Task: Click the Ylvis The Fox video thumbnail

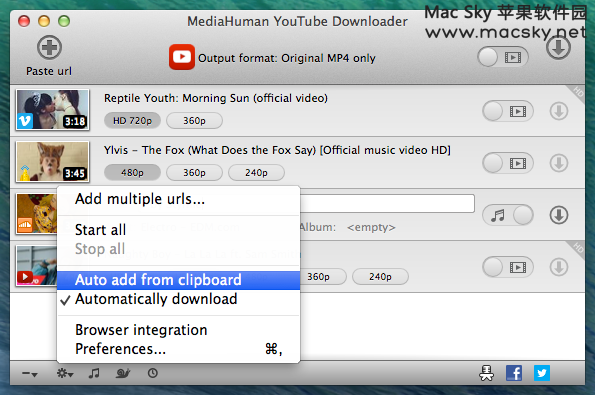Action: pyautogui.click(x=52, y=162)
